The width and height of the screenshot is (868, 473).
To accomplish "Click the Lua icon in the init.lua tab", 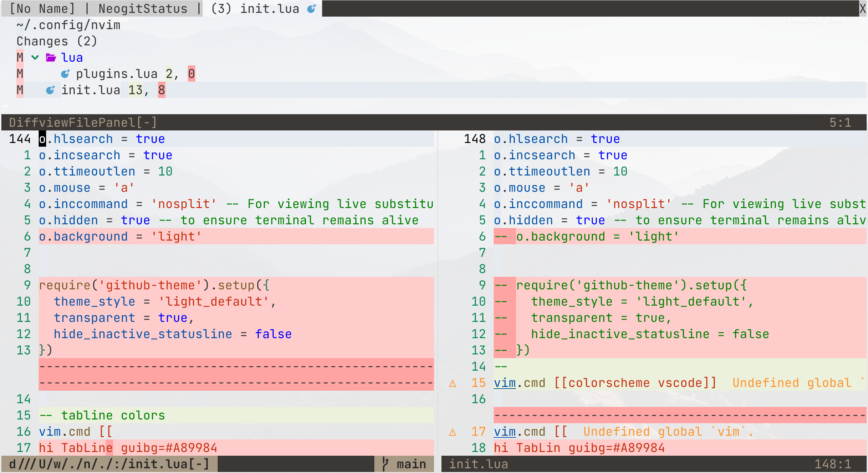I will 311,8.
